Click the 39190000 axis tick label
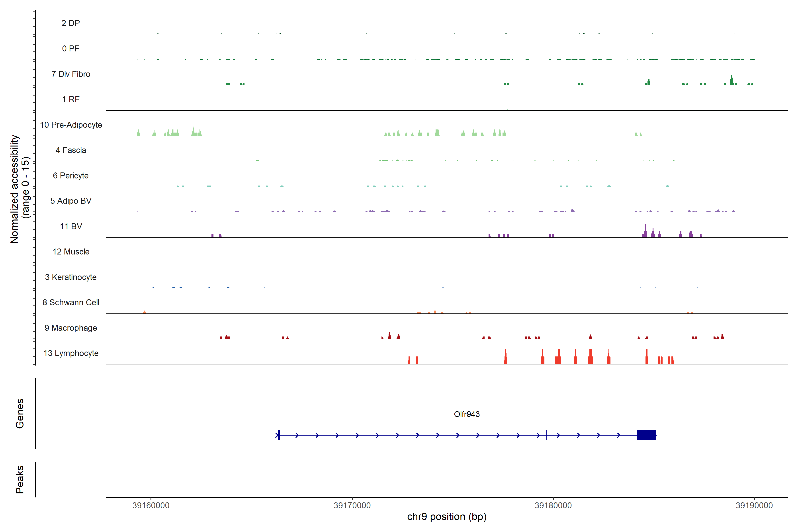Image resolution: width=798 pixels, height=532 pixels. pos(754,505)
